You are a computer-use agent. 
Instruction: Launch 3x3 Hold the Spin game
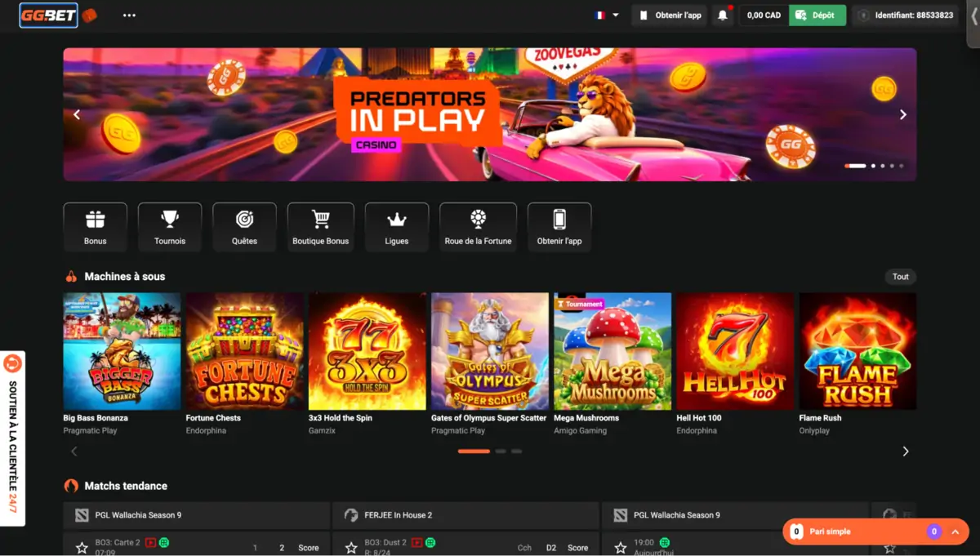point(367,351)
